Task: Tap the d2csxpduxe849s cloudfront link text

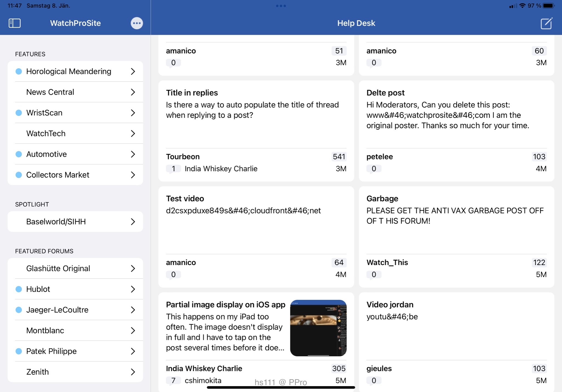Action: [x=243, y=211]
